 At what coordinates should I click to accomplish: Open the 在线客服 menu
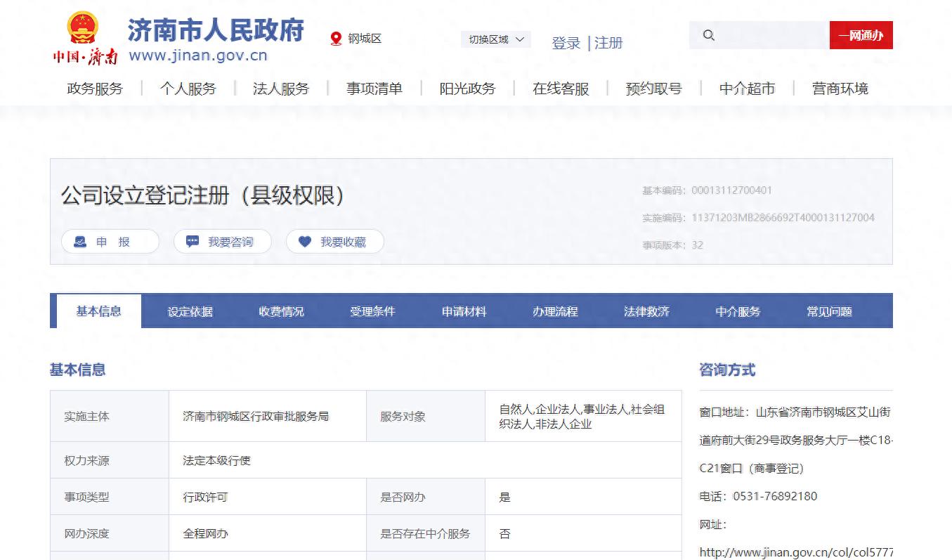561,89
